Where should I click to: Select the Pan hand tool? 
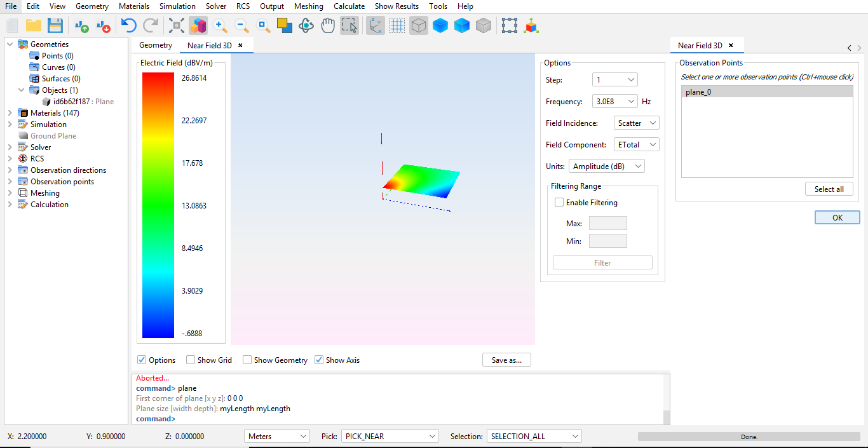[x=328, y=25]
